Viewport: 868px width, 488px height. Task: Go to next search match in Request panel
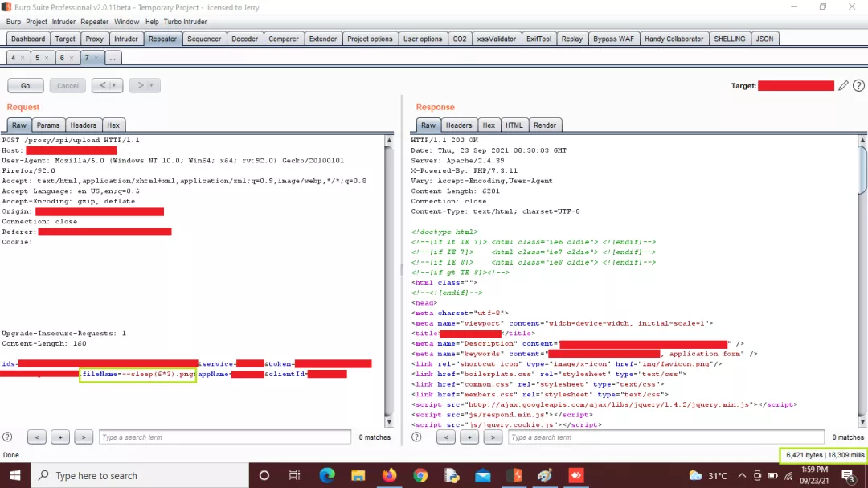(x=84, y=437)
